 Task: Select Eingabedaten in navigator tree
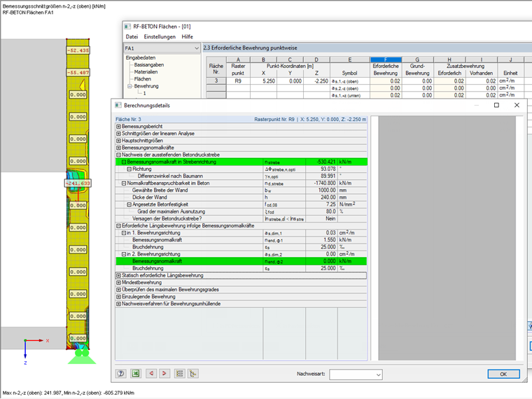click(141, 57)
